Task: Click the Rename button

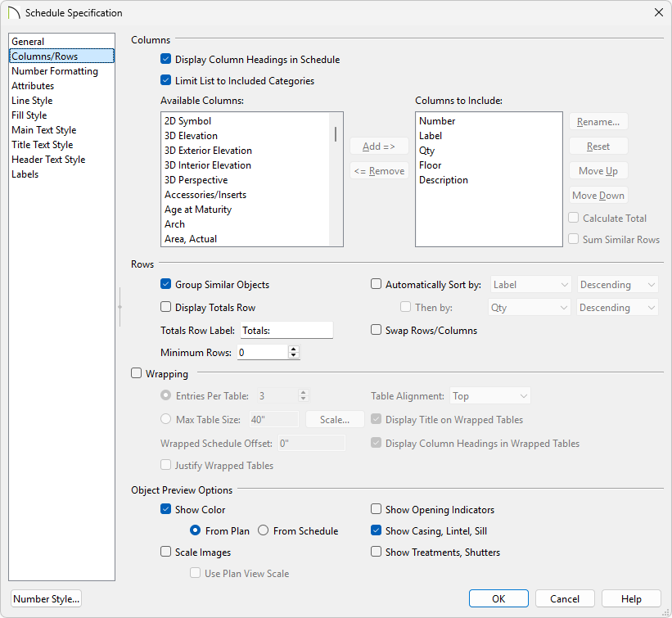Action: (598, 121)
